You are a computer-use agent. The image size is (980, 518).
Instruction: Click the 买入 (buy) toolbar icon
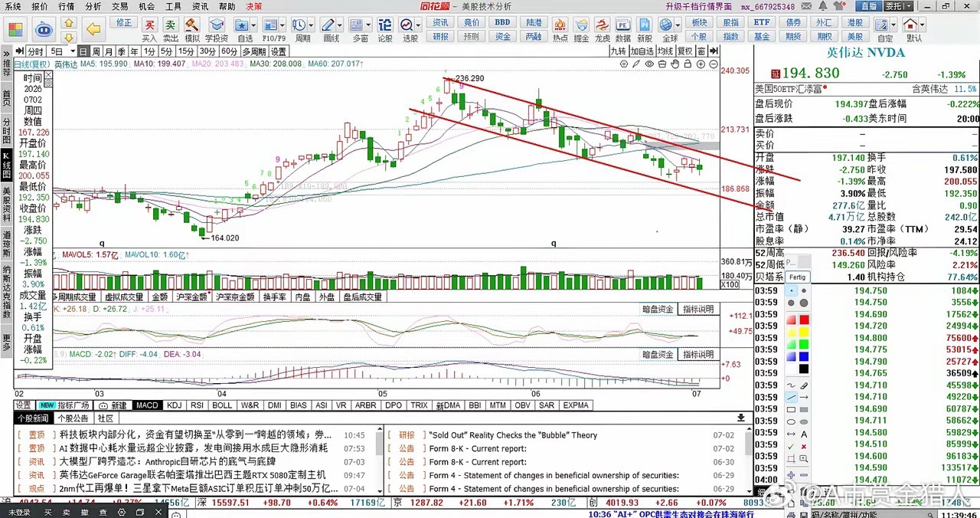click(x=149, y=29)
